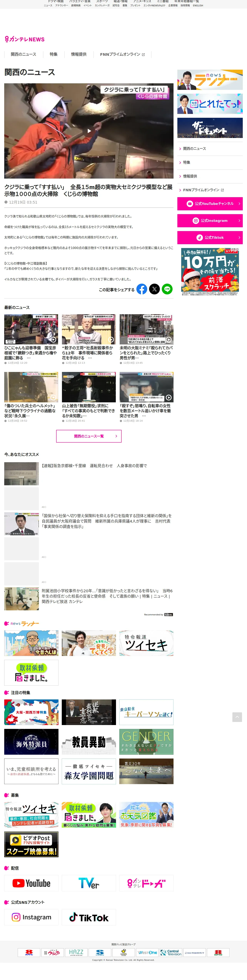The height and width of the screenshot is (980, 247).
Task: Open the 逆転裁判官の真意 banner
Action: (x=89, y=712)
